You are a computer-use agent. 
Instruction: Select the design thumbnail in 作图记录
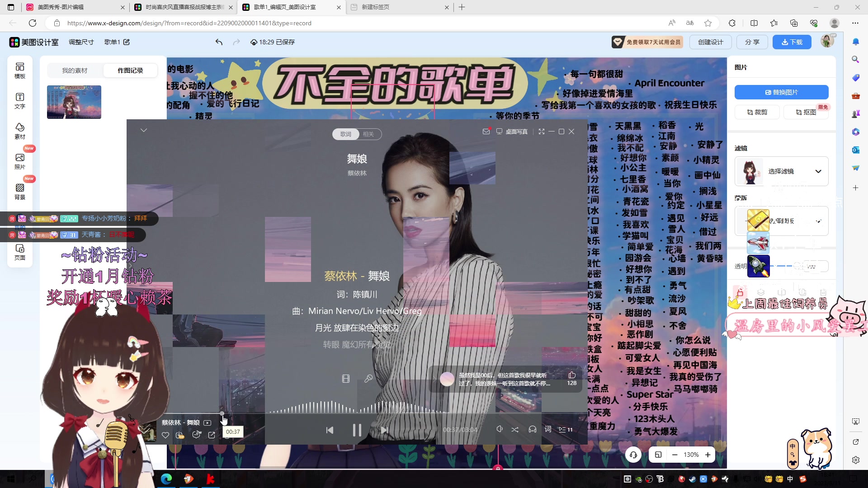tap(74, 102)
